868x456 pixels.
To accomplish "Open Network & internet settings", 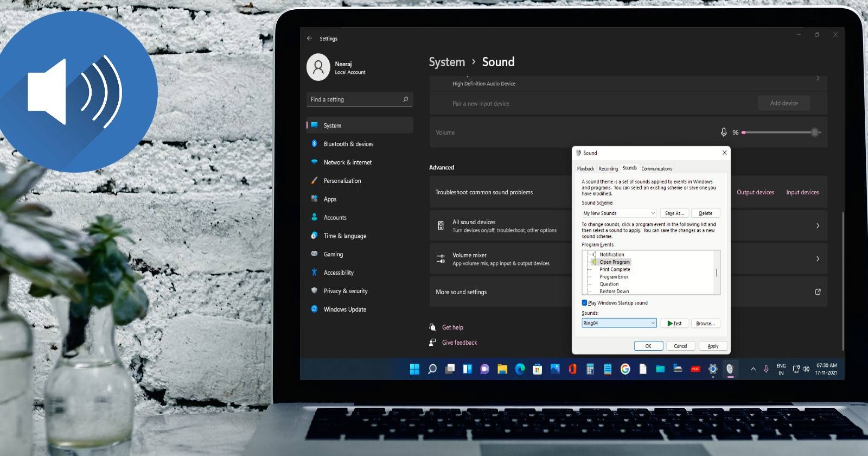I will pyautogui.click(x=360, y=162).
